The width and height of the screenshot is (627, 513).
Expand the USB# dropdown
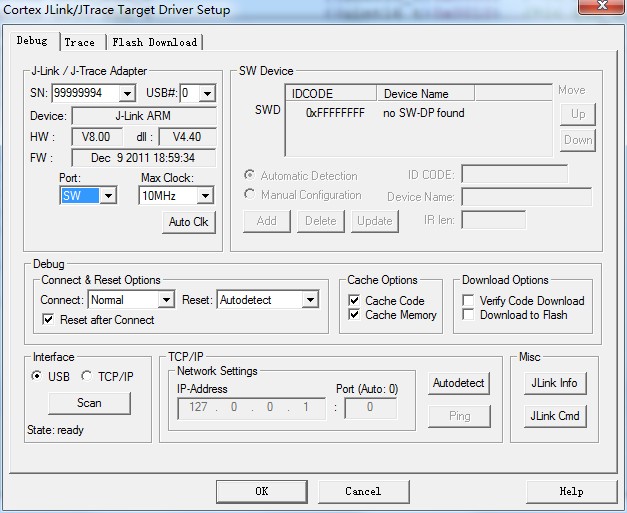(207, 94)
